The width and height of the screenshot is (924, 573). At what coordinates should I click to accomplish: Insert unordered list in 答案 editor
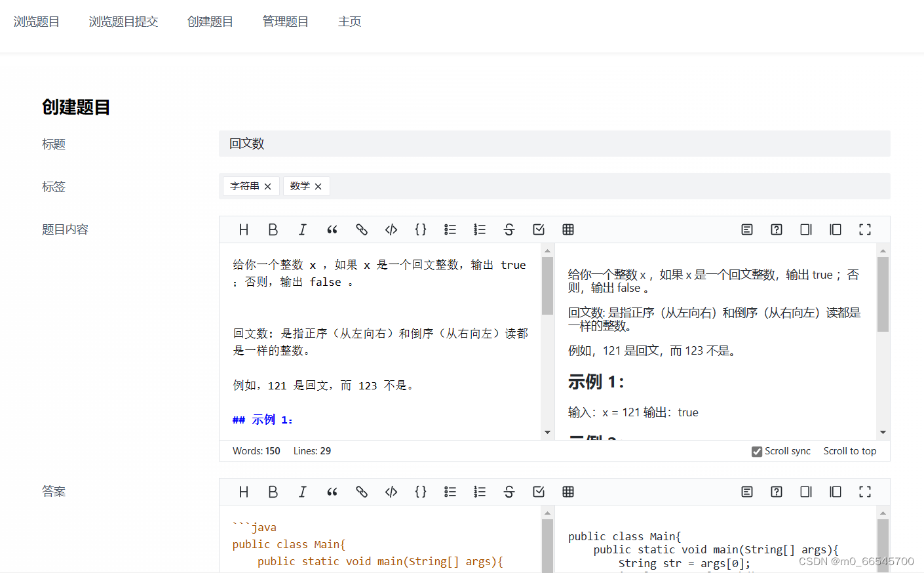point(450,492)
